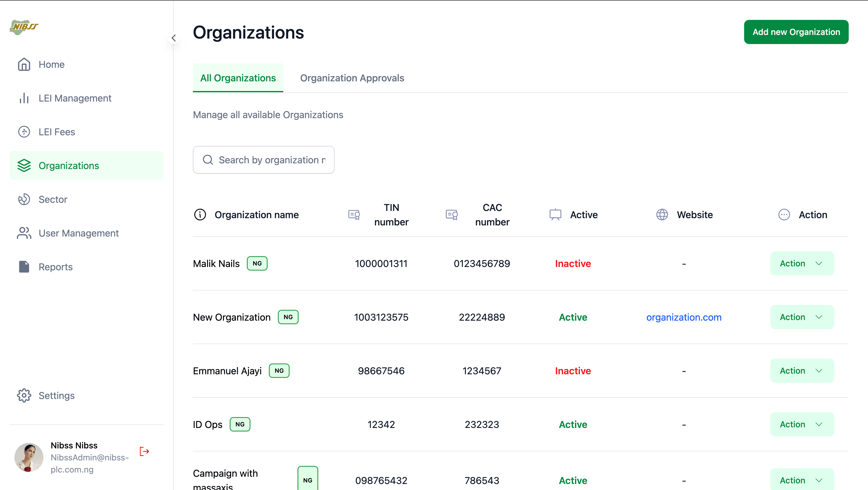Select LEI Management in the sidebar
868x490 pixels.
(x=75, y=98)
